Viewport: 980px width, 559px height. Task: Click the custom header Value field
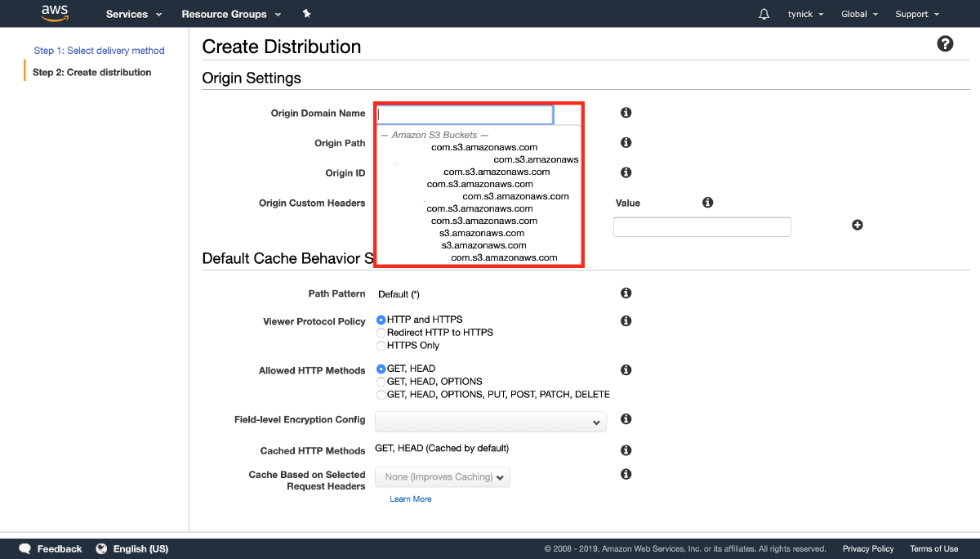[702, 226]
